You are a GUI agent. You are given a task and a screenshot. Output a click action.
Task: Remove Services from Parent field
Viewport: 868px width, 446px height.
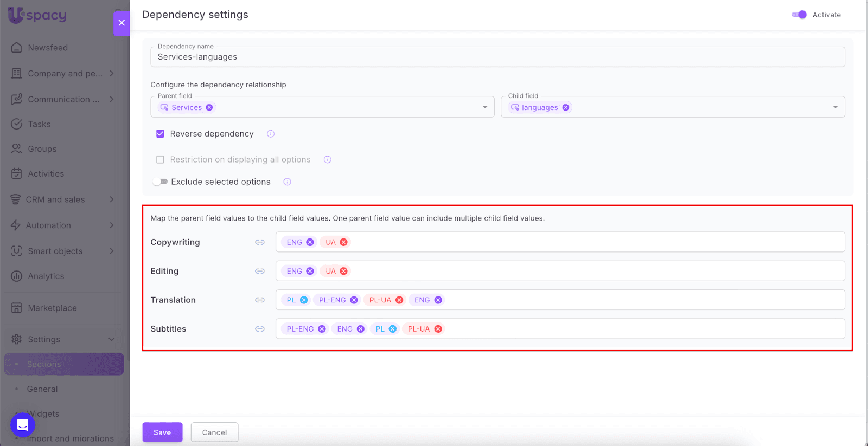tap(209, 108)
